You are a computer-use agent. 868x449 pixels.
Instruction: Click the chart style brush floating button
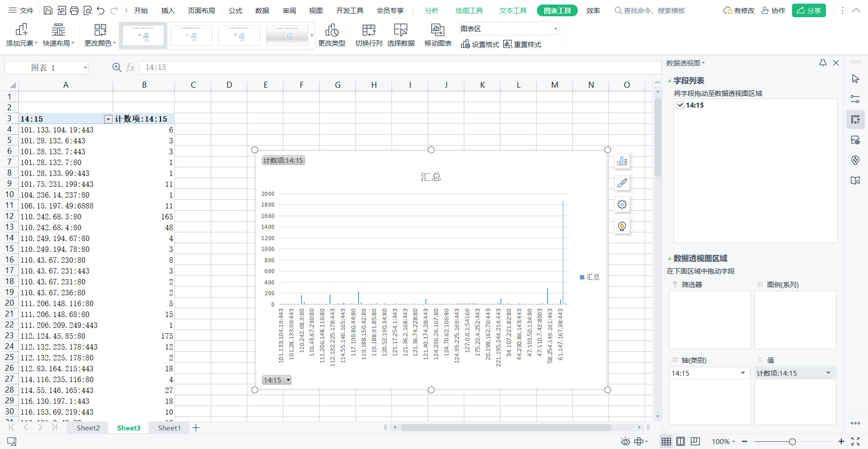tap(622, 183)
